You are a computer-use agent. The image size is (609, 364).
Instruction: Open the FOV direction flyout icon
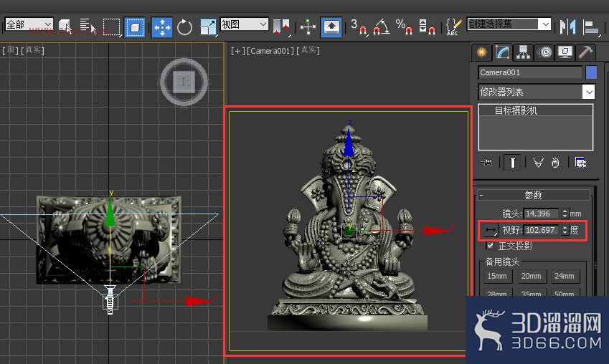[491, 230]
